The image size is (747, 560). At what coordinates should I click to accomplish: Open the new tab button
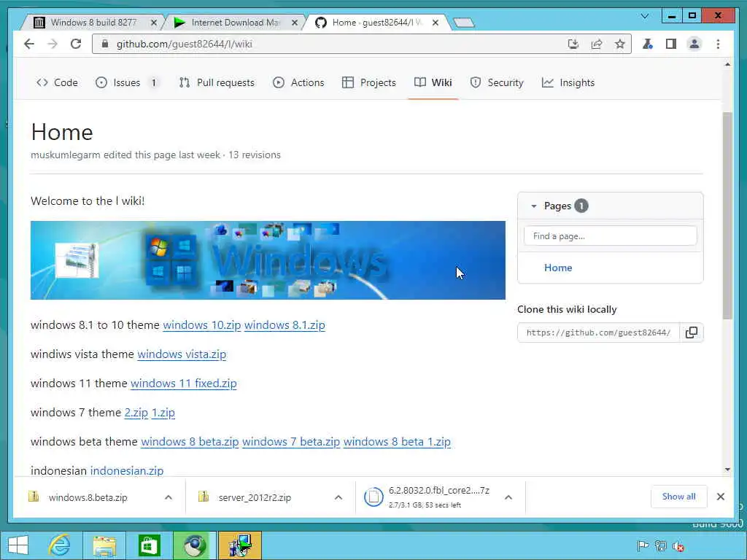tap(463, 23)
